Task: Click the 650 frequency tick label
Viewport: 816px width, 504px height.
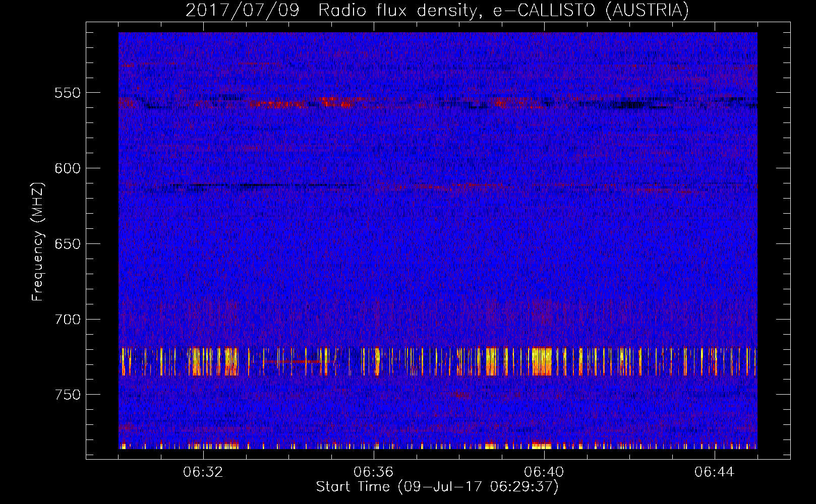Action: [x=67, y=244]
